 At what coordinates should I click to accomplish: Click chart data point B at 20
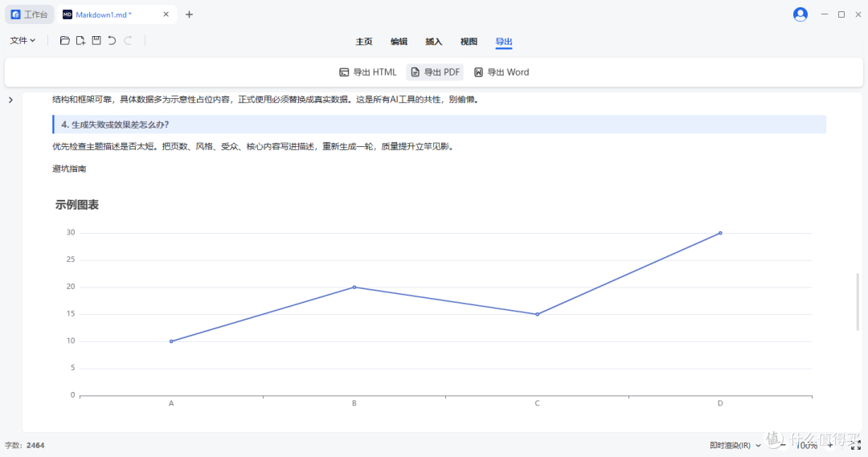coord(354,288)
